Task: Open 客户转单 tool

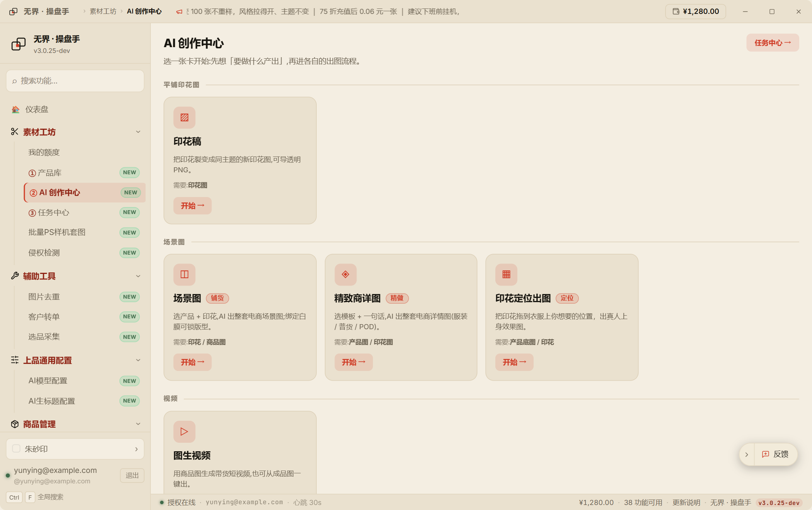Action: click(x=84, y=317)
